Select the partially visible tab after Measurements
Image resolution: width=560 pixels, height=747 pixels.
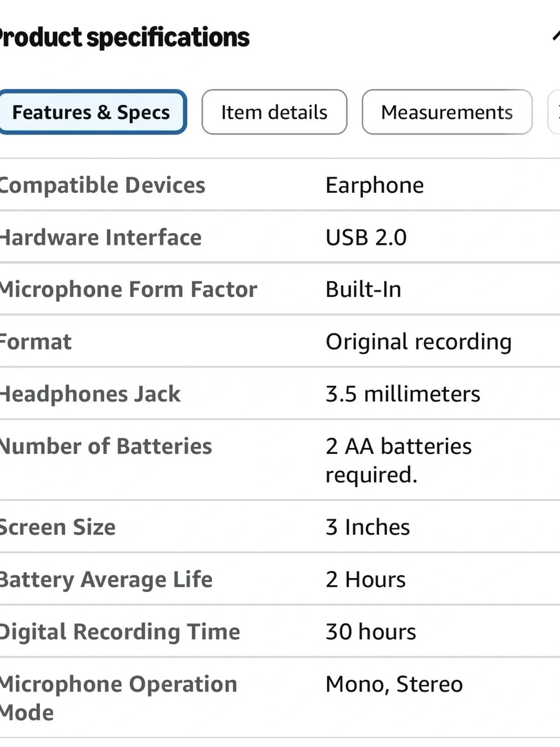pyautogui.click(x=554, y=112)
